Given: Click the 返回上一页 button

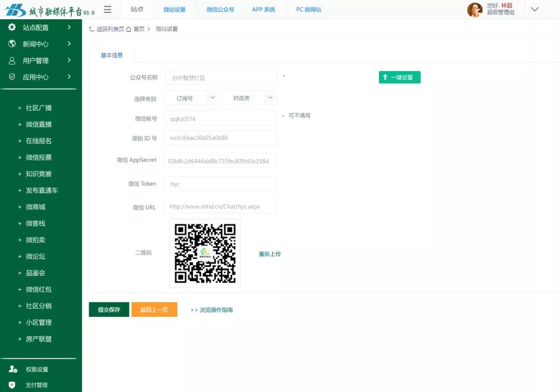Looking at the screenshot, I should (x=155, y=310).
